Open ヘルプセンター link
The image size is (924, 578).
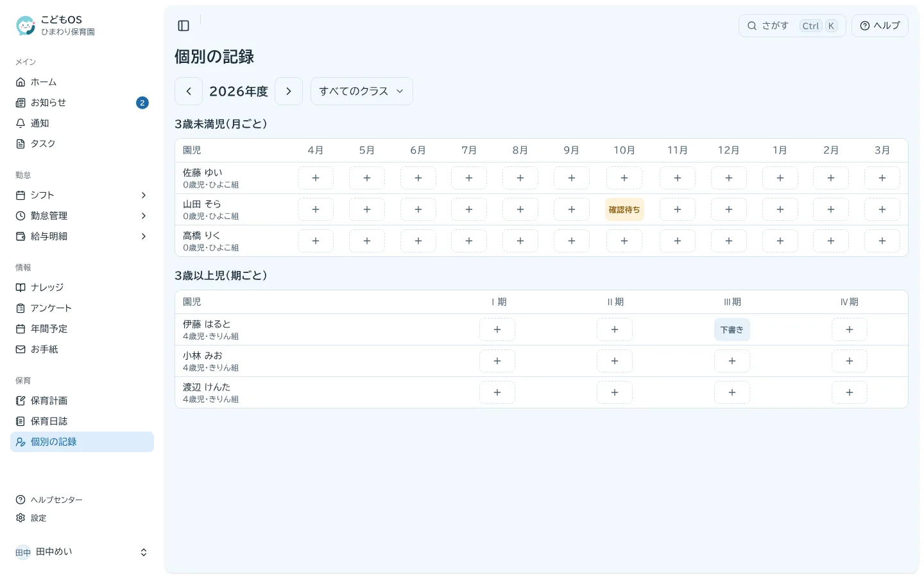tap(82, 500)
